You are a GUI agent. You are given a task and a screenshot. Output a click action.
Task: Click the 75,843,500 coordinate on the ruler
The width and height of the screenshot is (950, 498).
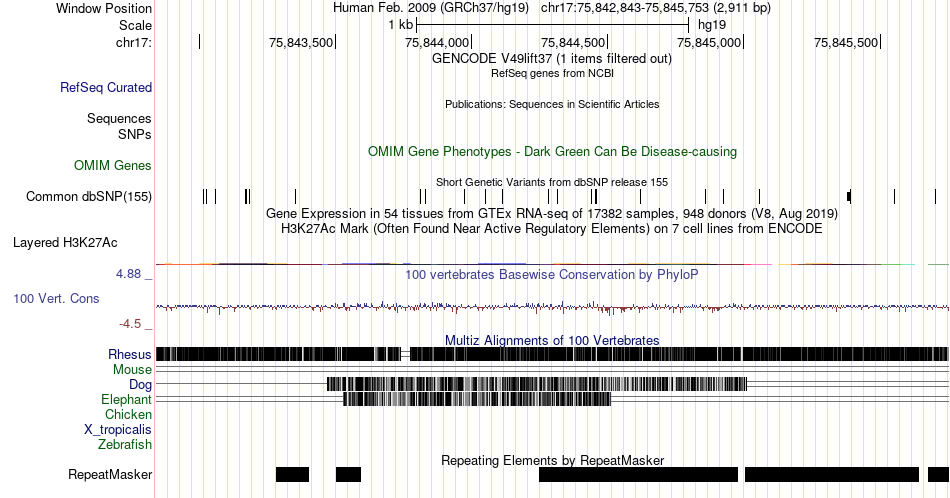(301, 42)
